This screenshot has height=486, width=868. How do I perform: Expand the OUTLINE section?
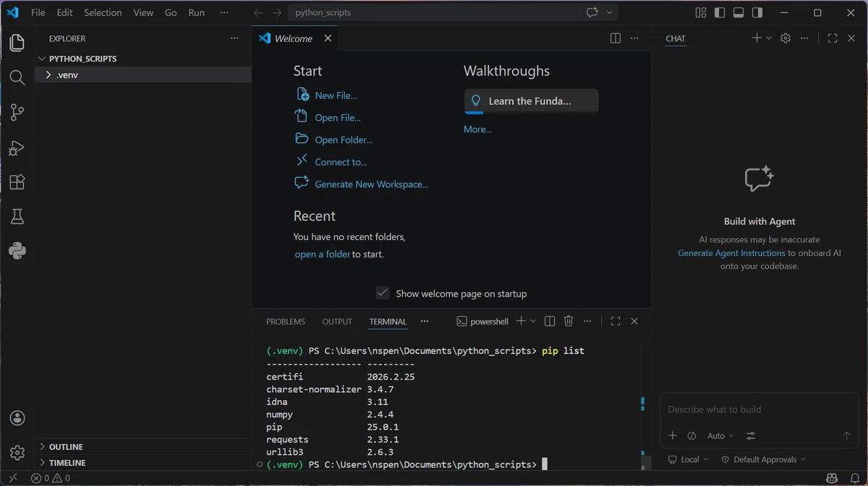coord(143,447)
